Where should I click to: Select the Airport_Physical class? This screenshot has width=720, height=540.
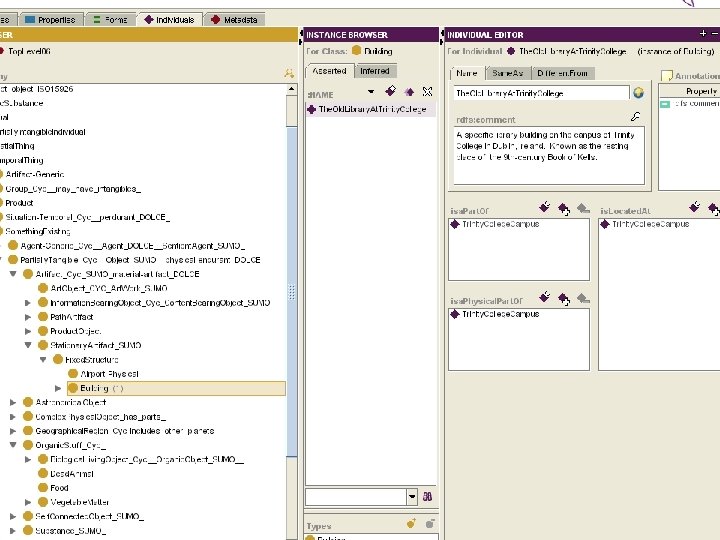pyautogui.click(x=103, y=374)
